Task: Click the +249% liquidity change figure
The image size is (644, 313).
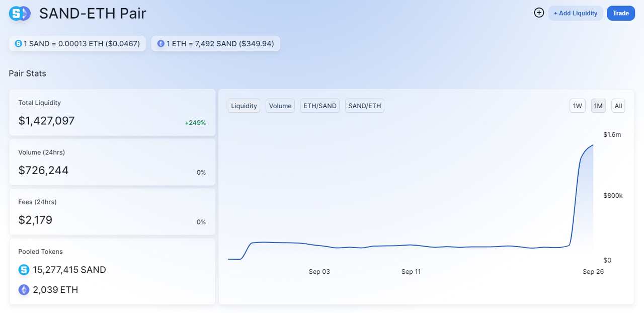Action: click(x=195, y=123)
